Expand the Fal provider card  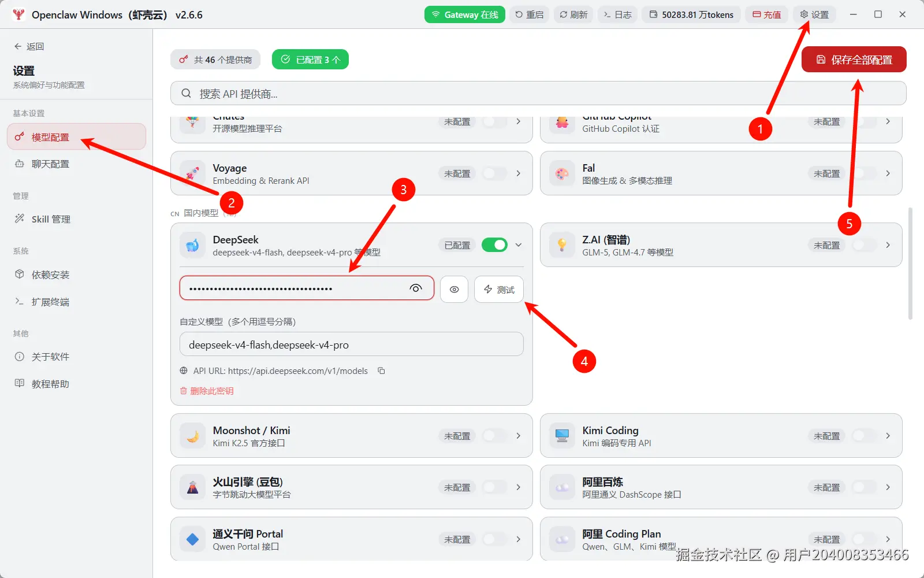click(888, 173)
